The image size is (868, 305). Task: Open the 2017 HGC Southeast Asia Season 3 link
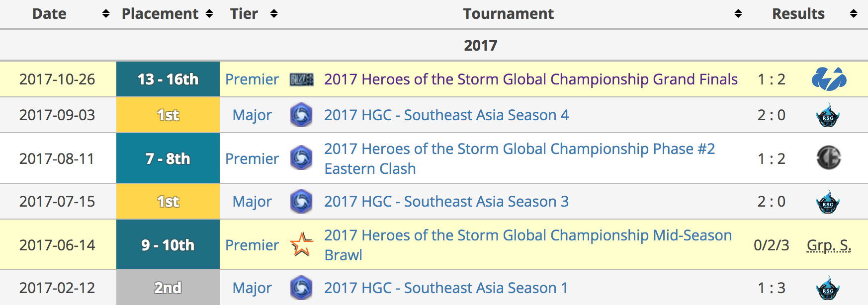(x=446, y=202)
